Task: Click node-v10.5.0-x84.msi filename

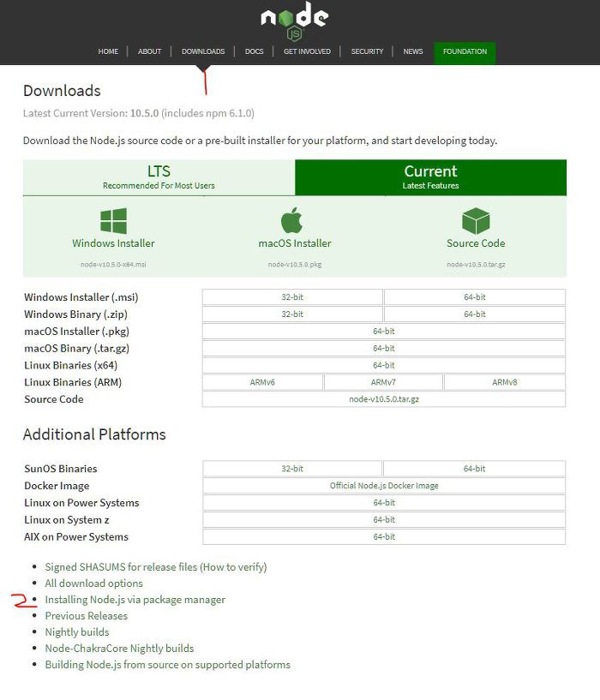Action: pos(113,264)
